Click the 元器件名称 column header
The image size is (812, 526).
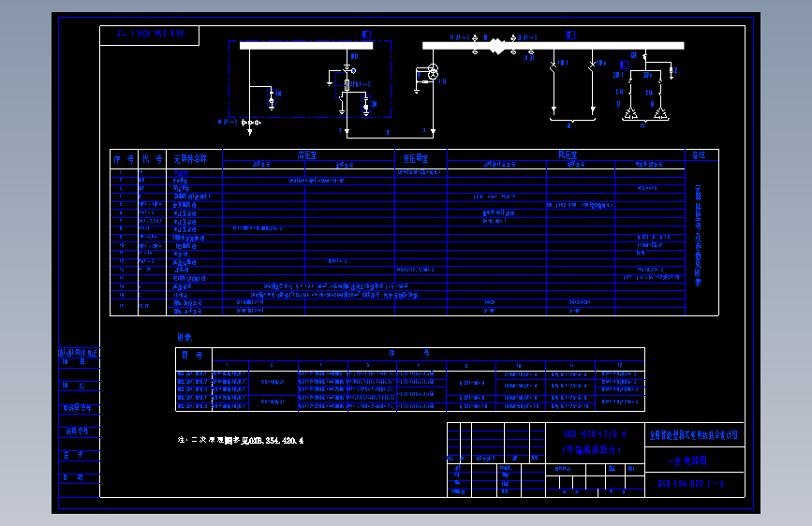click(190, 159)
